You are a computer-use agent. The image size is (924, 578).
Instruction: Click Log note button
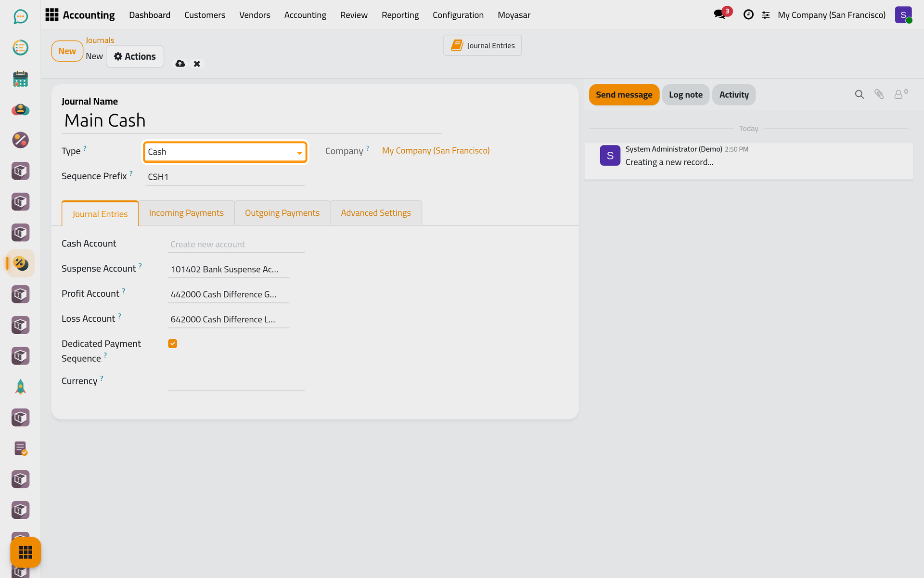(x=685, y=94)
